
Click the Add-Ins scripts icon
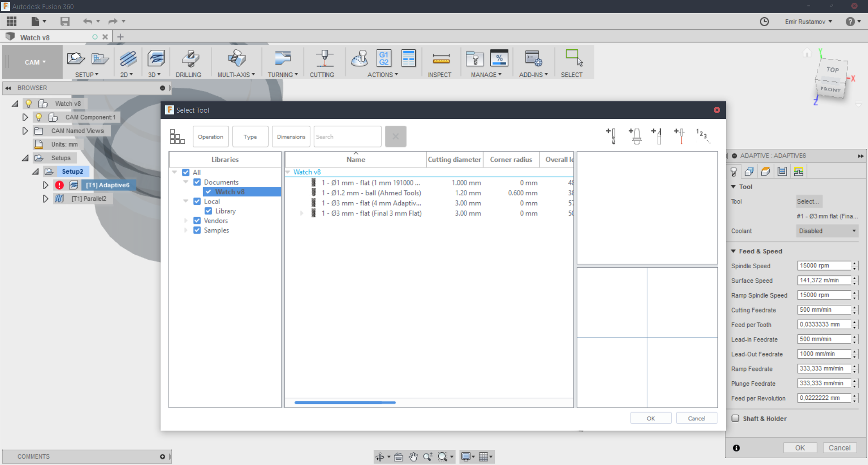(534, 59)
